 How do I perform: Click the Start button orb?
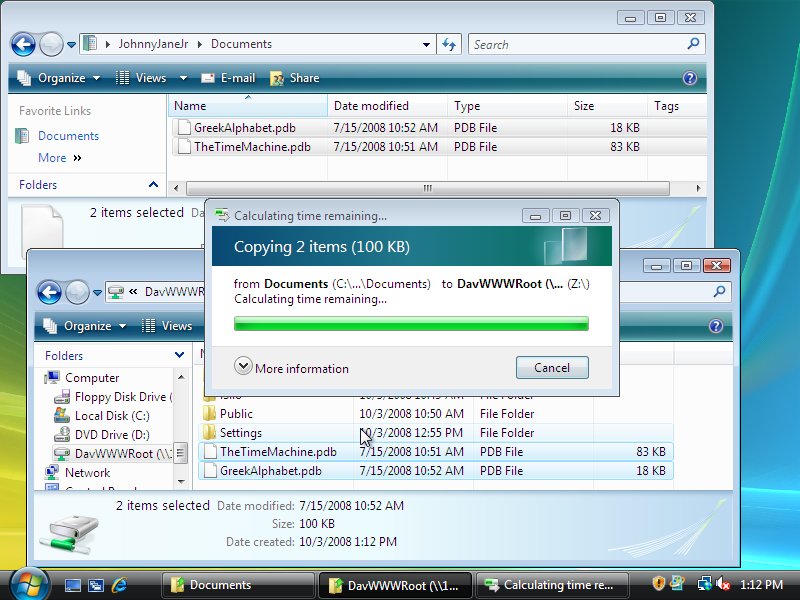click(x=27, y=584)
